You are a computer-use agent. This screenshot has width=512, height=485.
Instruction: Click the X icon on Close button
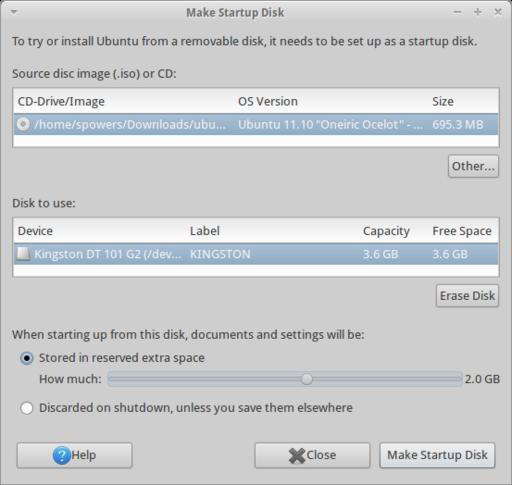coord(297,455)
